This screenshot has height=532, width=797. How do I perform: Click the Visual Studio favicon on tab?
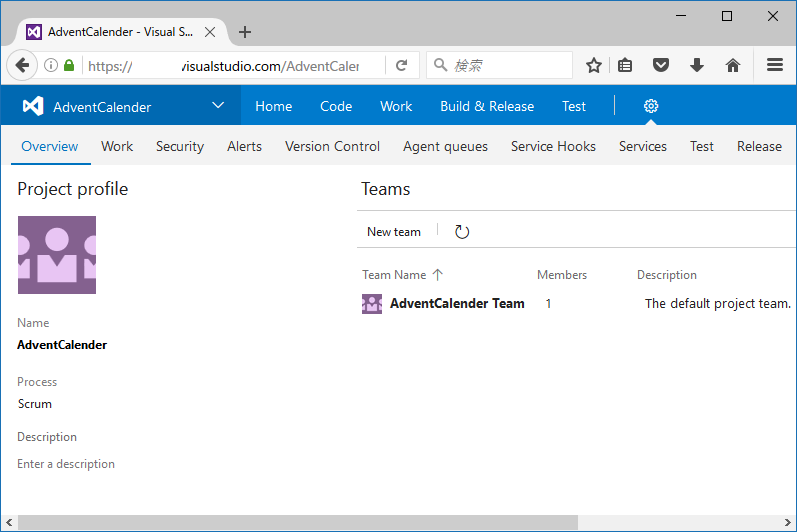coord(34,32)
